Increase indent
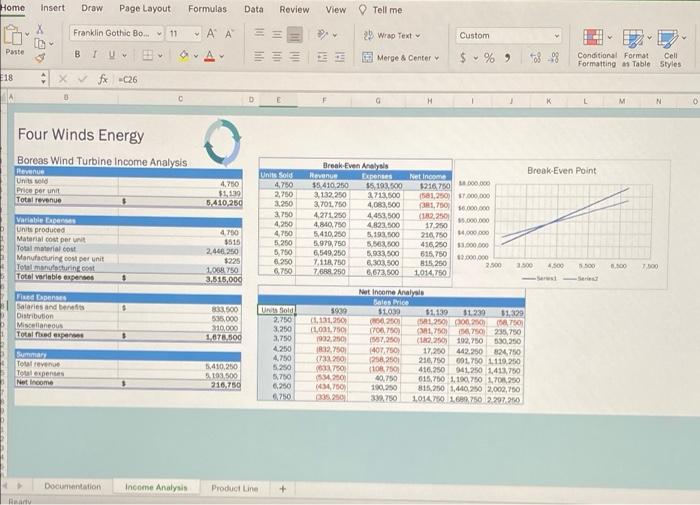The image size is (700, 505). pyautogui.click(x=340, y=57)
